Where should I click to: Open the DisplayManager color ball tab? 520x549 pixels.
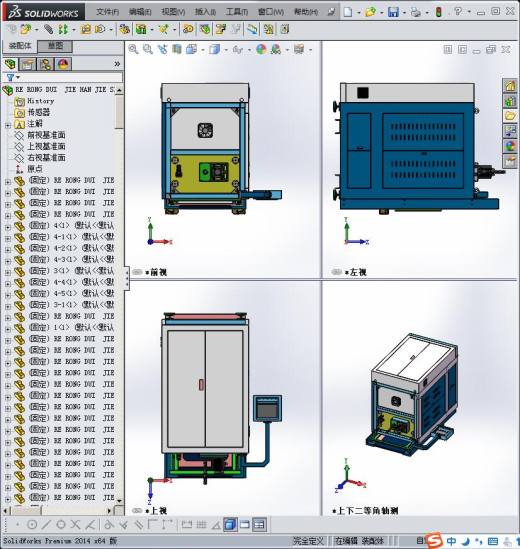pyautogui.click(x=63, y=64)
